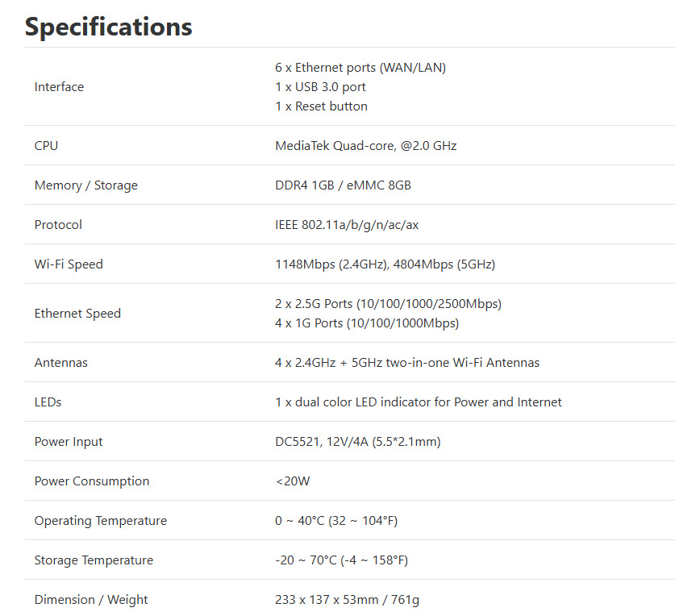This screenshot has height=616, width=675.
Task: Click the Wi-Fi Speed label
Action: (69, 264)
